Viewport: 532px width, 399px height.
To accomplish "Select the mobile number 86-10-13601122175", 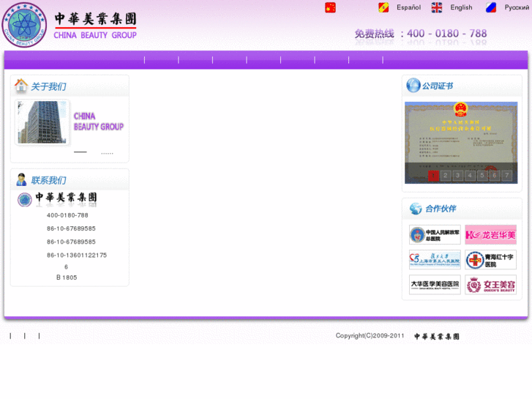I will click(x=77, y=255).
